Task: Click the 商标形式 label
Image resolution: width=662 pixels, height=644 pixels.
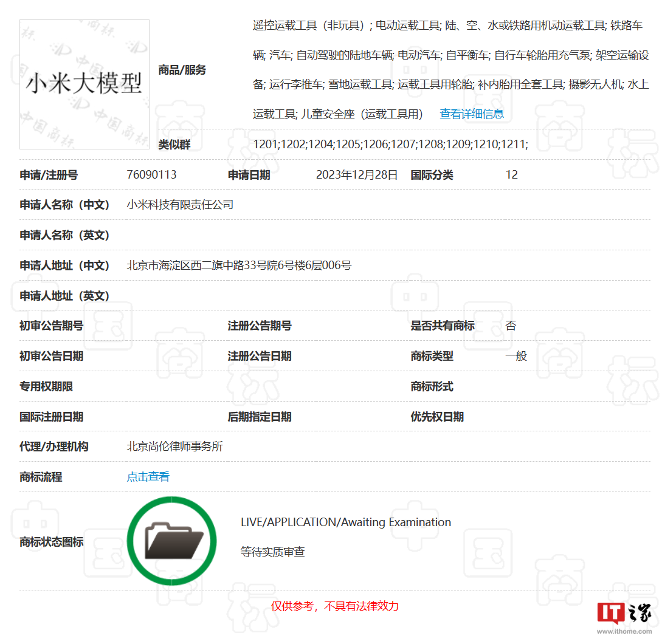Action: point(432,386)
